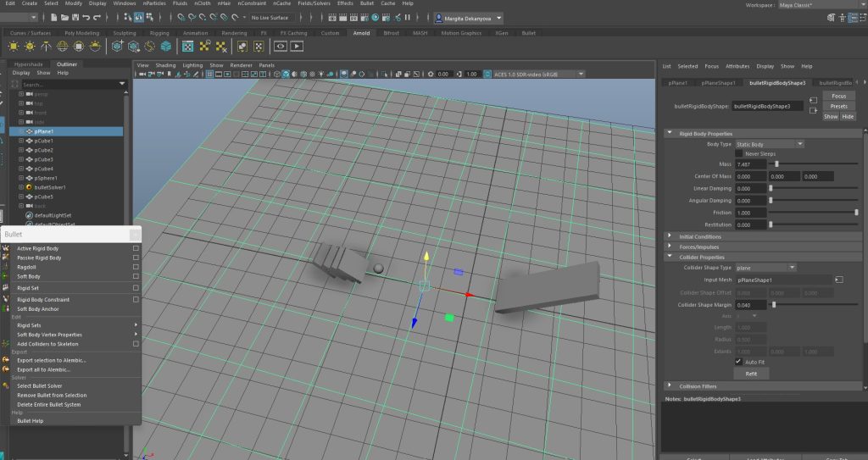868x460 pixels.
Task: Choose Delete Entire Bullet System menu entry
Action: pyautogui.click(x=48, y=405)
